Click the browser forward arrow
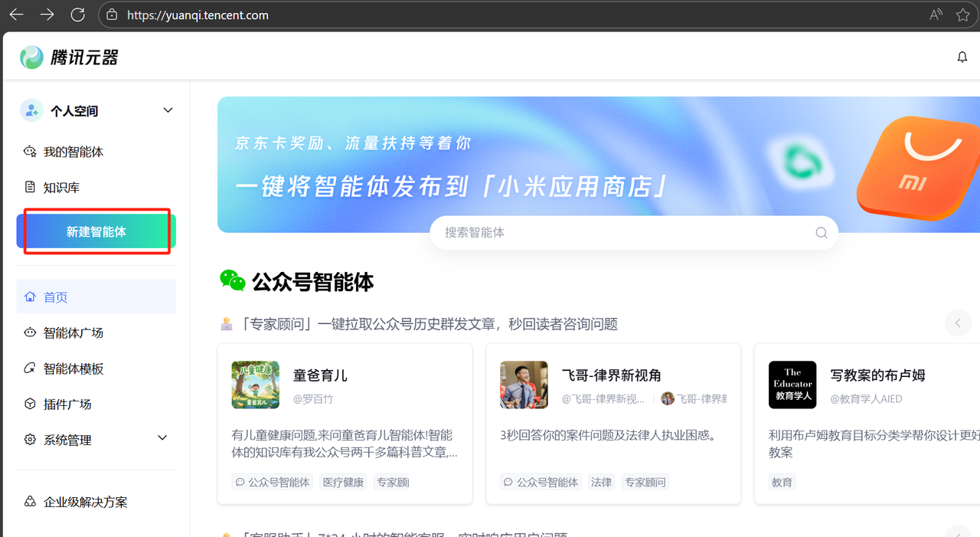This screenshot has height=537, width=980. click(47, 15)
